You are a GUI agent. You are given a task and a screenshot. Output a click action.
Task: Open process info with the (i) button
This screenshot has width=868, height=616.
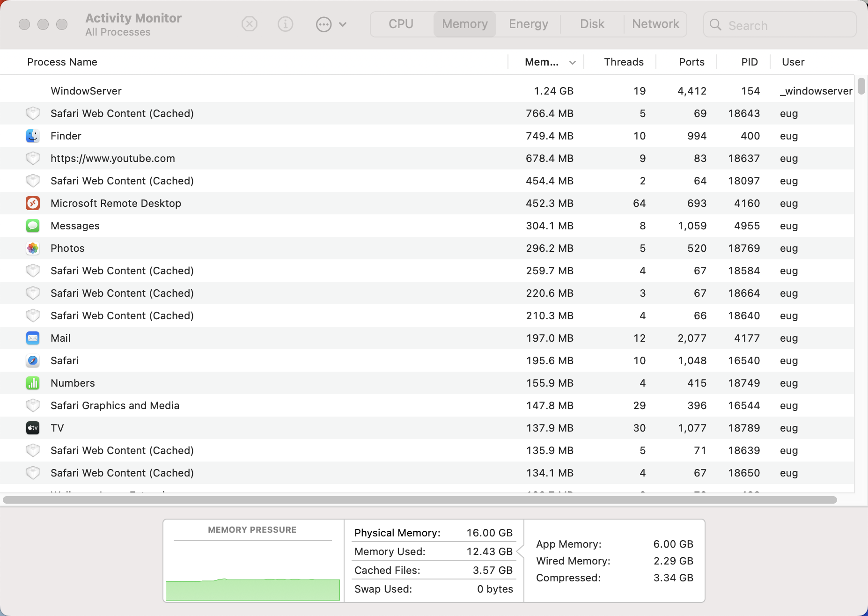coord(286,24)
